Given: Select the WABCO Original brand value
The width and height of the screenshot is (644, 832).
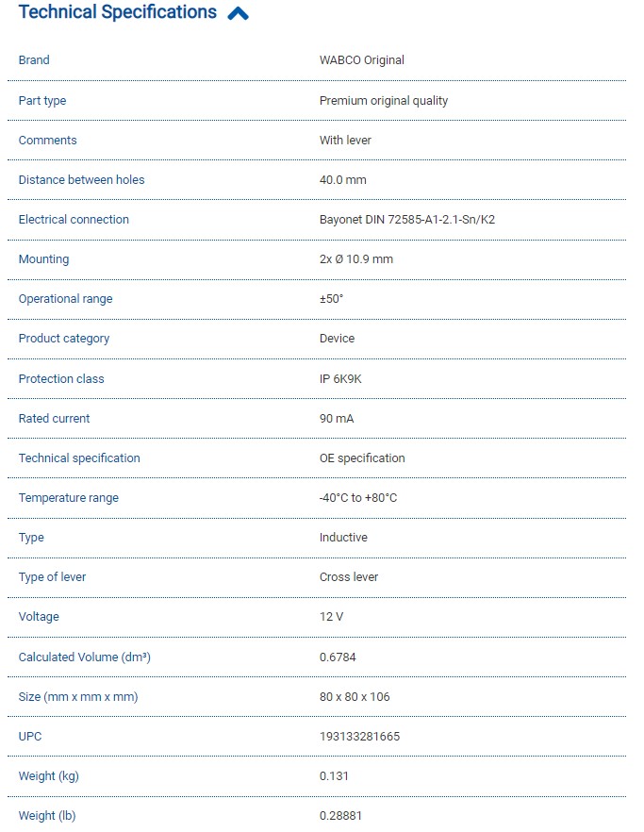Looking at the screenshot, I should point(361,60).
